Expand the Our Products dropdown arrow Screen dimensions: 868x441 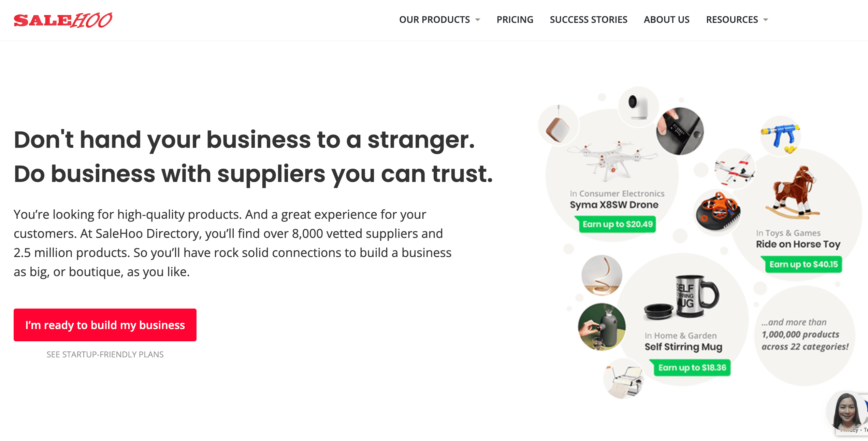click(478, 20)
